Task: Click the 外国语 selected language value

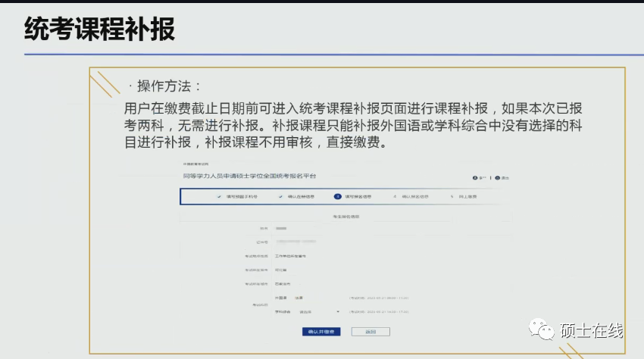Action: pyautogui.click(x=299, y=298)
